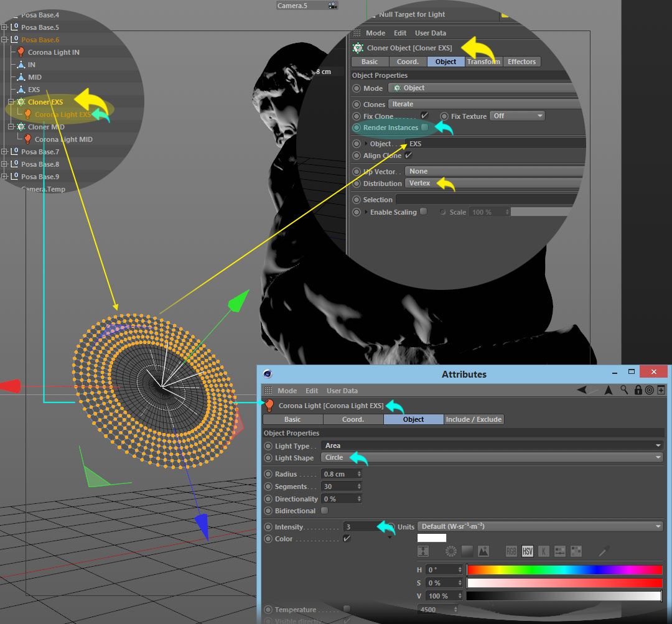This screenshot has height=624, width=672.
Task: Open Coord. tab in Corona Light attributes
Action: [x=353, y=419]
